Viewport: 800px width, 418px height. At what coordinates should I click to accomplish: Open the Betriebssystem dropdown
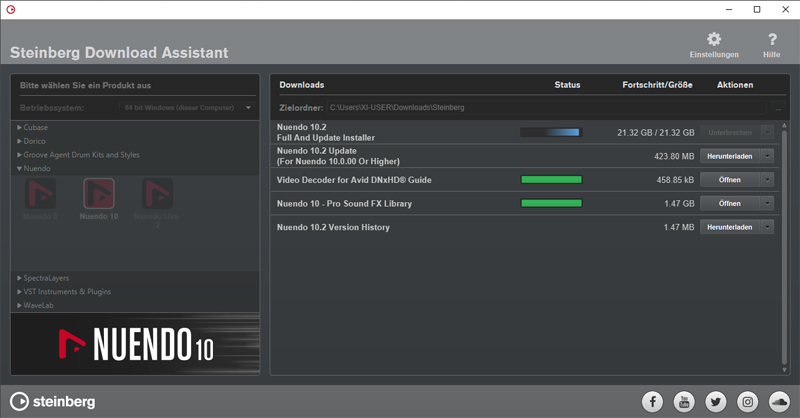tap(187, 108)
